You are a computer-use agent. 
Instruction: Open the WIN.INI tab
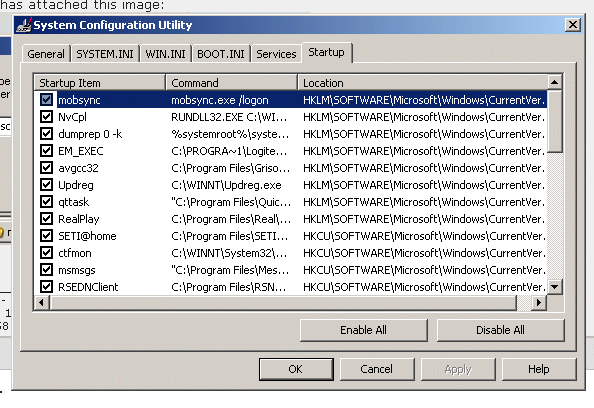coord(166,54)
